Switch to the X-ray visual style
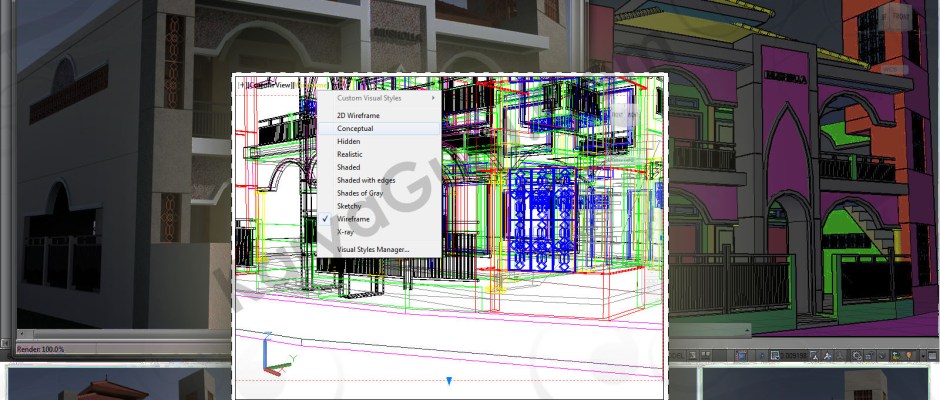The image size is (940, 400). pyautogui.click(x=379, y=231)
